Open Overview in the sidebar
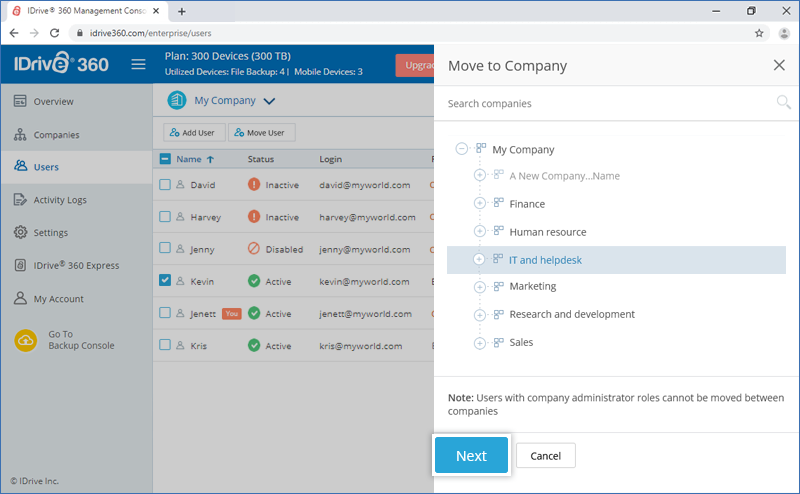Image resolution: width=800 pixels, height=494 pixels. (77, 102)
